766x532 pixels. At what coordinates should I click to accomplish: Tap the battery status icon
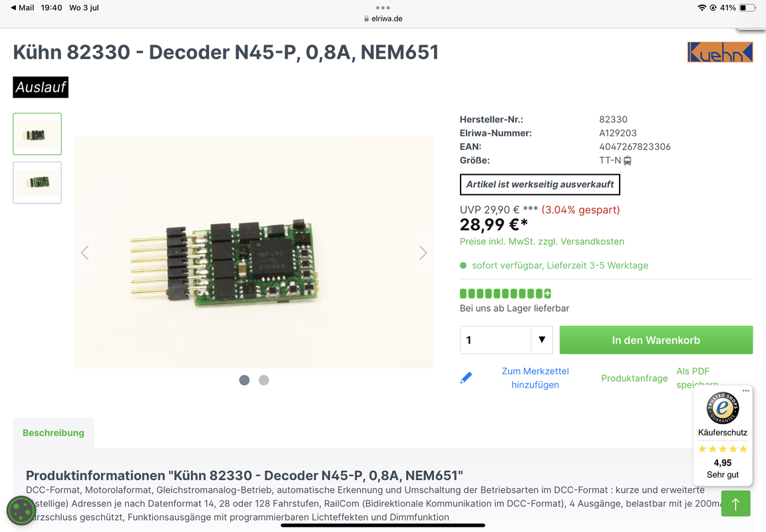[x=747, y=8]
